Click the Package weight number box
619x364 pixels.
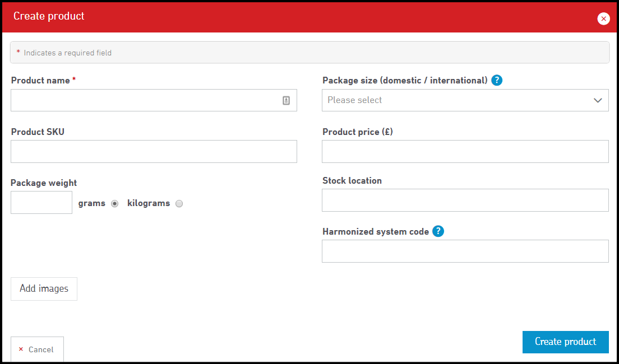(x=41, y=203)
